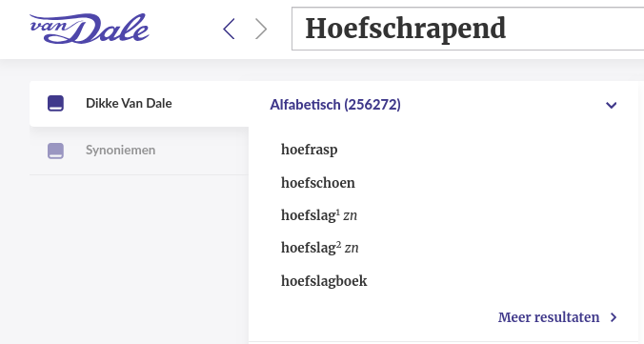The image size is (644, 344).
Task: Open the entry hoefschoen
Action: click(318, 182)
